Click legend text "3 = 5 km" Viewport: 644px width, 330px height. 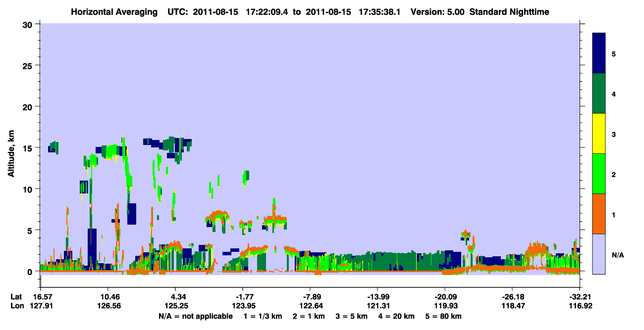[352, 316]
